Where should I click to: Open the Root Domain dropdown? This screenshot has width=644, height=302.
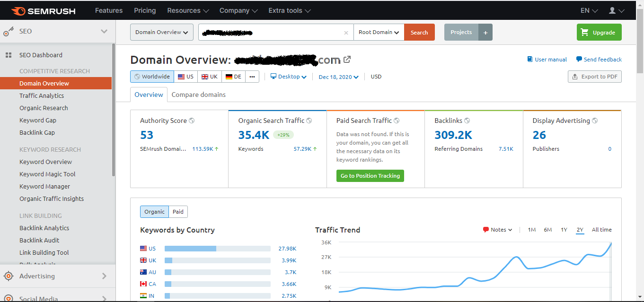click(x=379, y=32)
